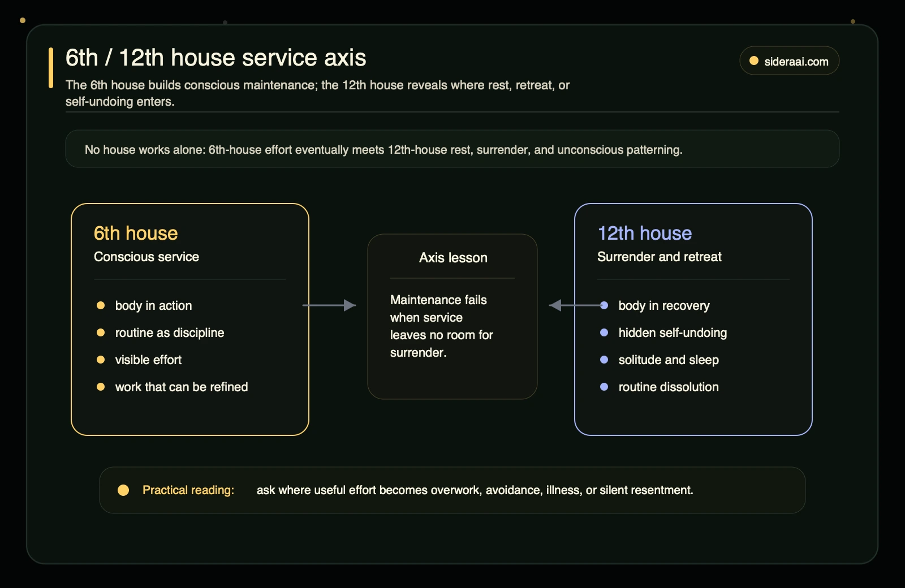Screen dimensions: 905x588
Task: Click the 'hidden self-undoing' list item
Action: point(673,332)
